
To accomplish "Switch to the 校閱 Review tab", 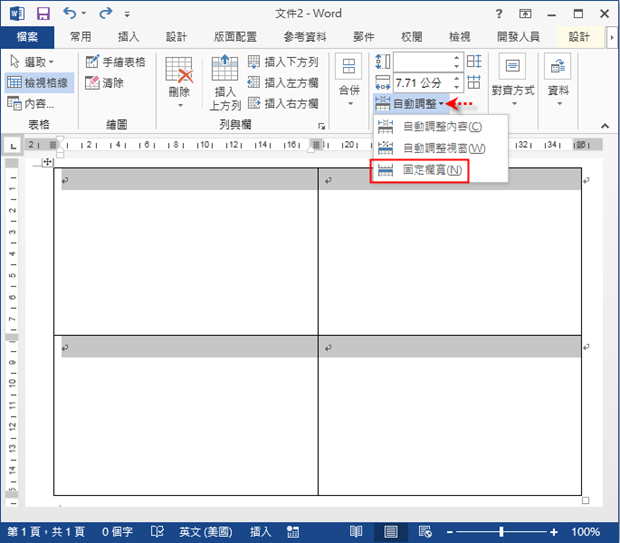I will [412, 37].
